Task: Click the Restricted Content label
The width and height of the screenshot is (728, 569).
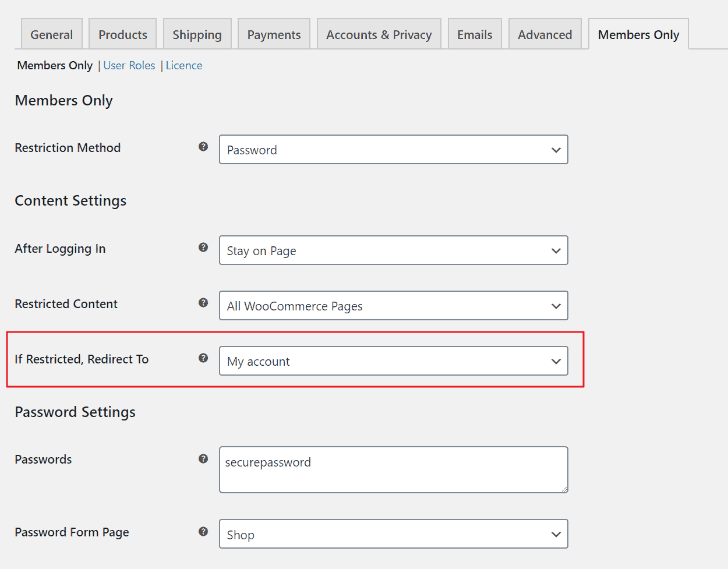Action: [x=66, y=304]
